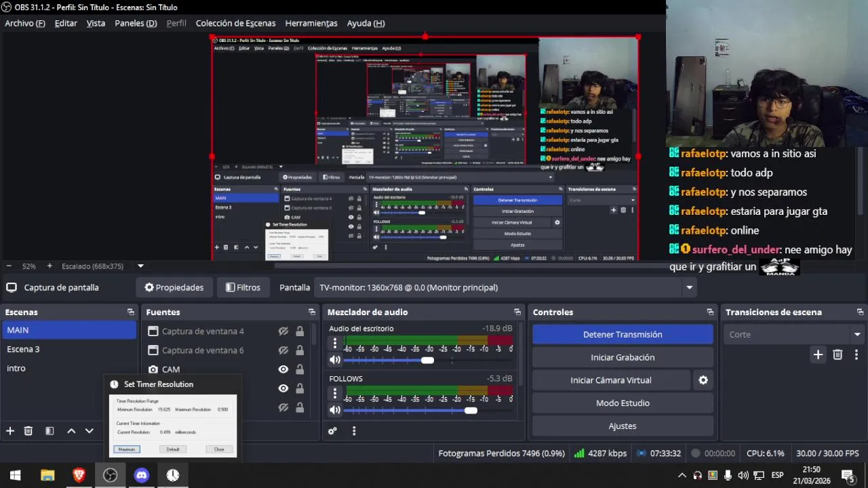The image size is (868, 488).
Task: Open Discord from taskbar
Action: coord(141,475)
